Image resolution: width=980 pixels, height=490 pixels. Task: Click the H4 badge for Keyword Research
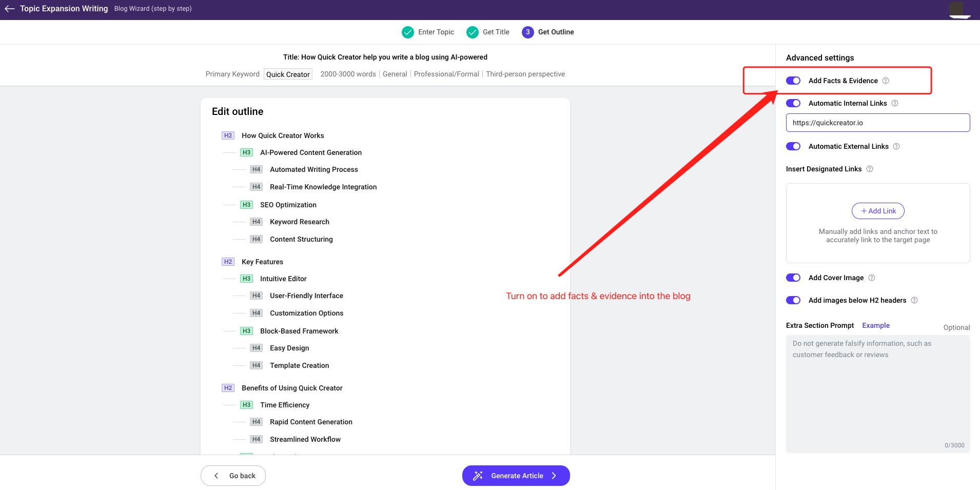(x=256, y=222)
